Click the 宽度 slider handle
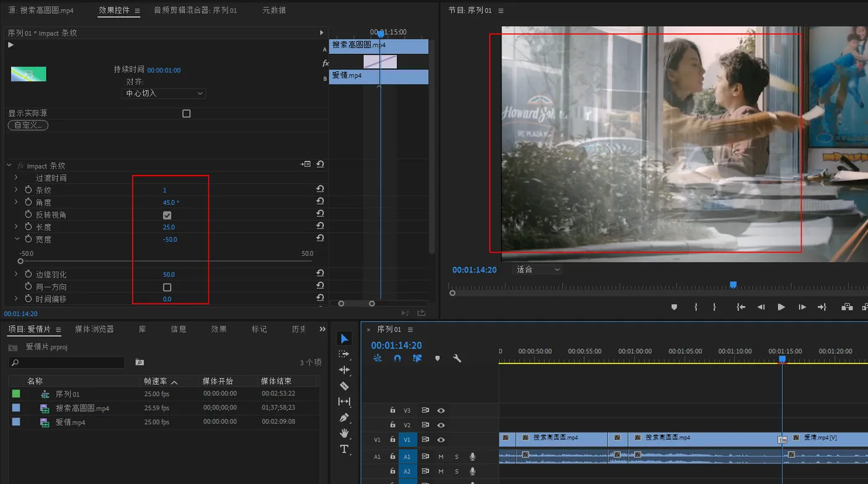The height and width of the screenshot is (484, 868). pyautogui.click(x=20, y=261)
